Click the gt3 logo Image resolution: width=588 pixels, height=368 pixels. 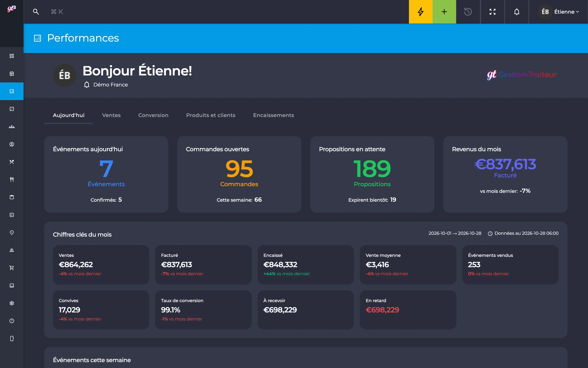click(x=12, y=9)
